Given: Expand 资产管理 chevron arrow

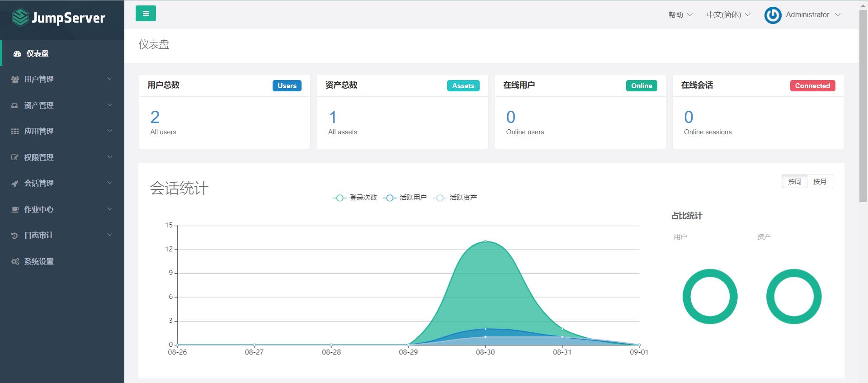Looking at the screenshot, I should 110,105.
